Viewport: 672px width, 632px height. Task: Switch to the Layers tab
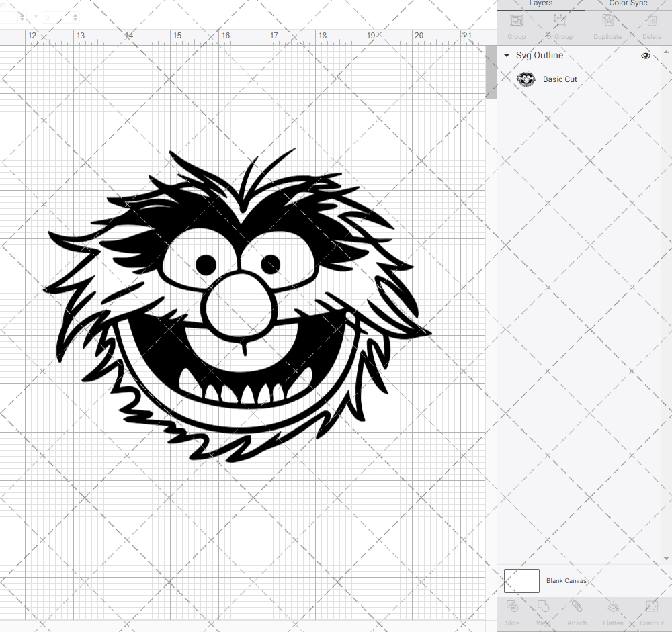540,4
